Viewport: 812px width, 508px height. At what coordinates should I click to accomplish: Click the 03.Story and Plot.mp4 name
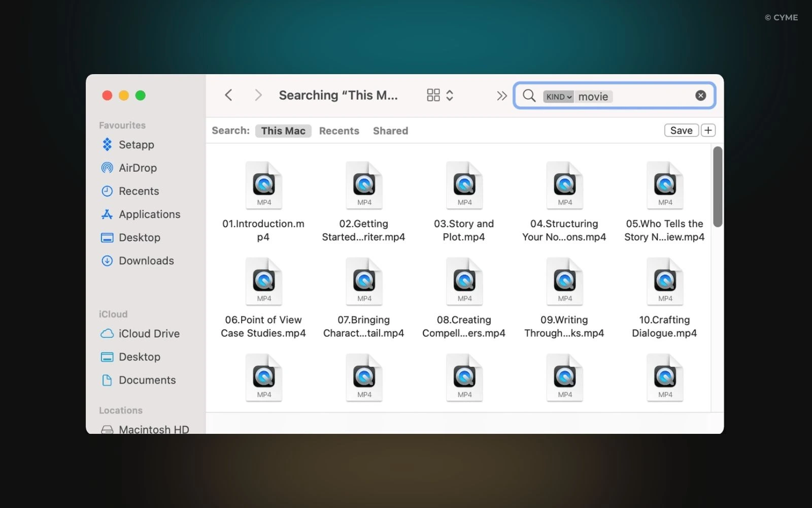coord(464,230)
